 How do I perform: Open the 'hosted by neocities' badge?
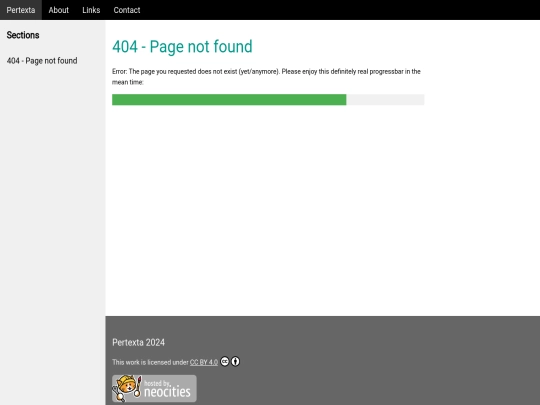coord(154,388)
